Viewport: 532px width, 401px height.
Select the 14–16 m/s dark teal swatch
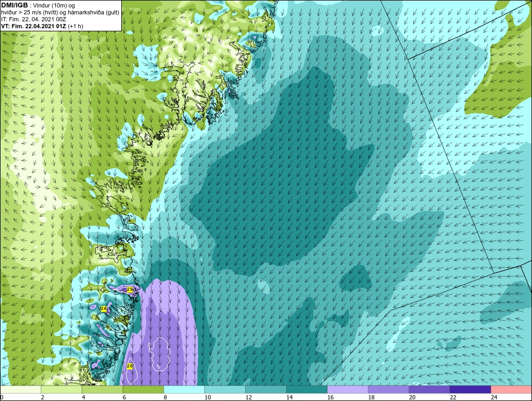click(307, 390)
